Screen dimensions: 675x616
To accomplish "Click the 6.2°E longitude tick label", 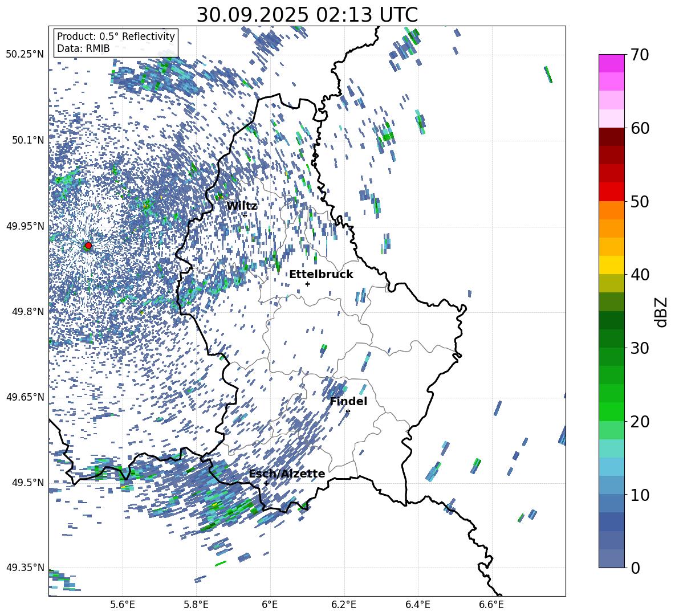I will pyautogui.click(x=344, y=604).
